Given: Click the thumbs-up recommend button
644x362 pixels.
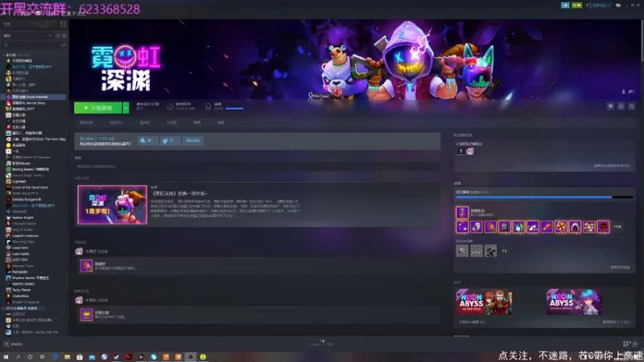Looking at the screenshot, I should (147, 140).
